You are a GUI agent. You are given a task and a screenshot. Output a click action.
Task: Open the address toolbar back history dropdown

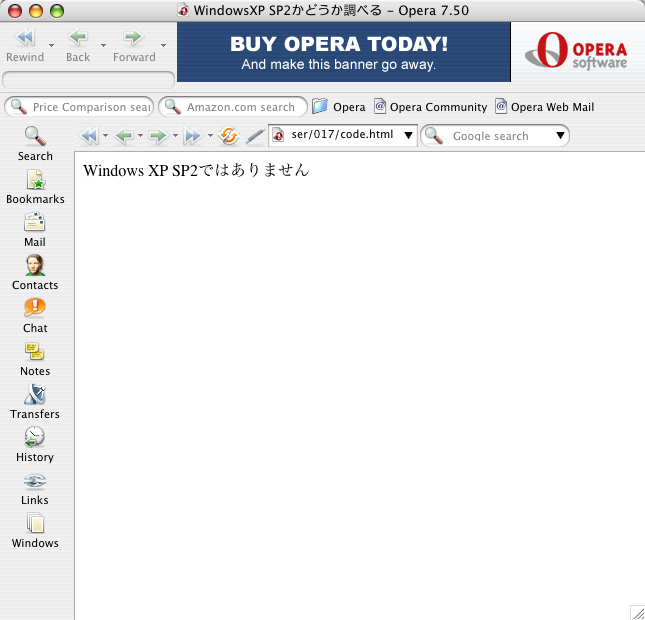point(140,135)
